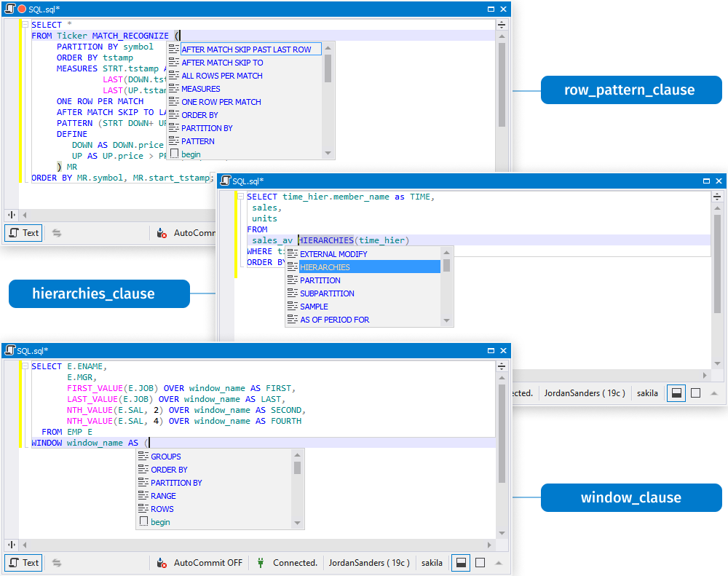Switch bottom editor to single pane view
728x576 pixels.
480,563
